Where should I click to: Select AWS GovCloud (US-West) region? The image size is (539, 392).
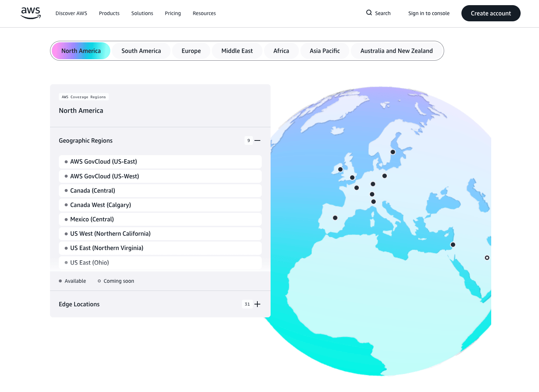pyautogui.click(x=160, y=176)
